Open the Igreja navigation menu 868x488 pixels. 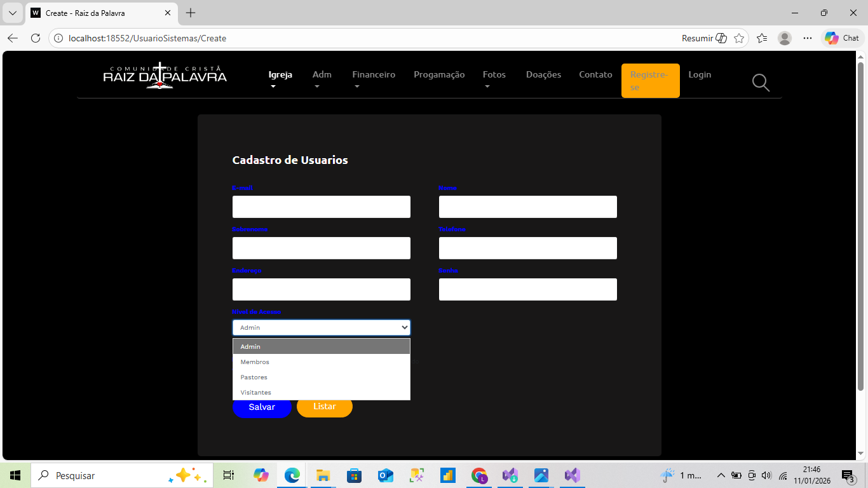pos(280,75)
